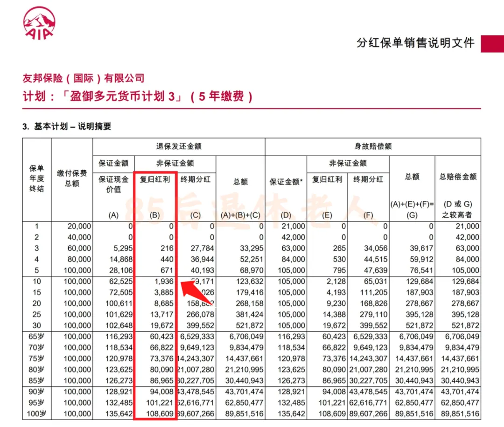
Task: Click year 1 death guaranteed amount '21,000'
Action: [x=294, y=227]
